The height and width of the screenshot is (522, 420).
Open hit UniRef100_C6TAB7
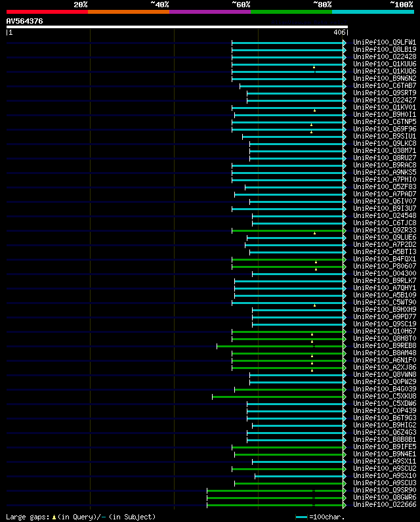(385, 85)
